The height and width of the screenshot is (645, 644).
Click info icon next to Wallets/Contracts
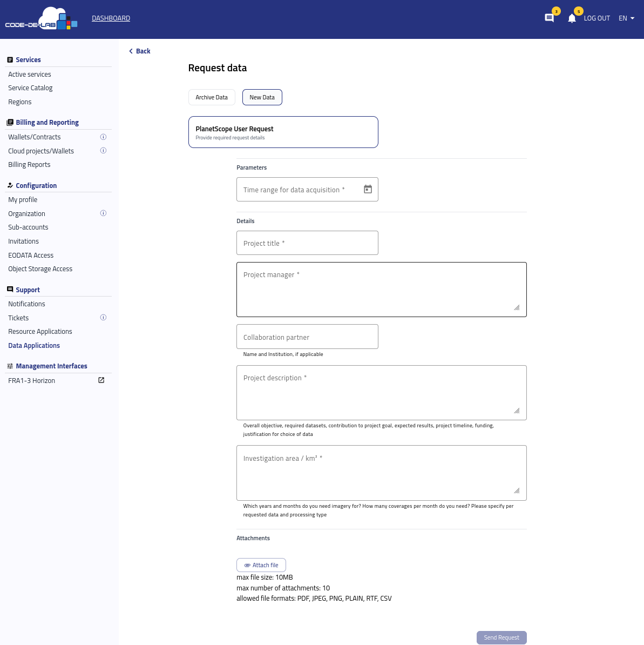(103, 137)
